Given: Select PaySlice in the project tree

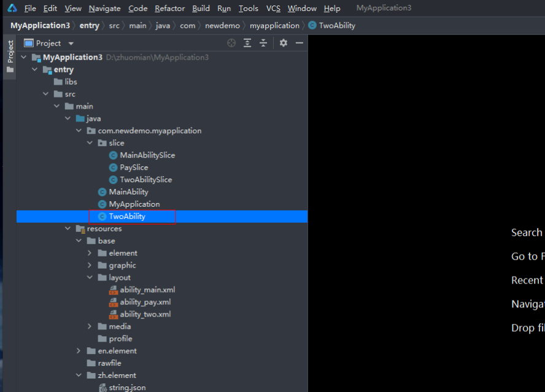Looking at the screenshot, I should coord(133,167).
